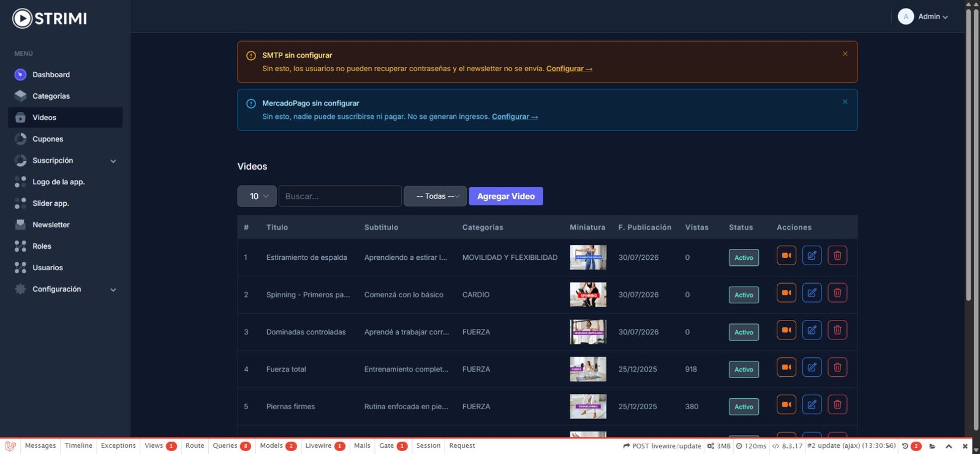980x454 pixels.
Task: Open the Spinning row video camera icon
Action: (x=786, y=293)
